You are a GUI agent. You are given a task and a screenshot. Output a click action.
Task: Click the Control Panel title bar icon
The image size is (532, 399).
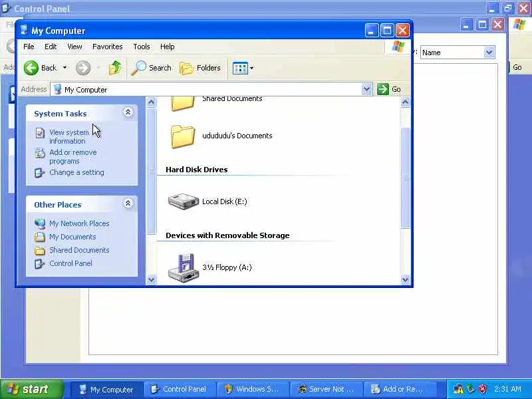tap(6, 8)
